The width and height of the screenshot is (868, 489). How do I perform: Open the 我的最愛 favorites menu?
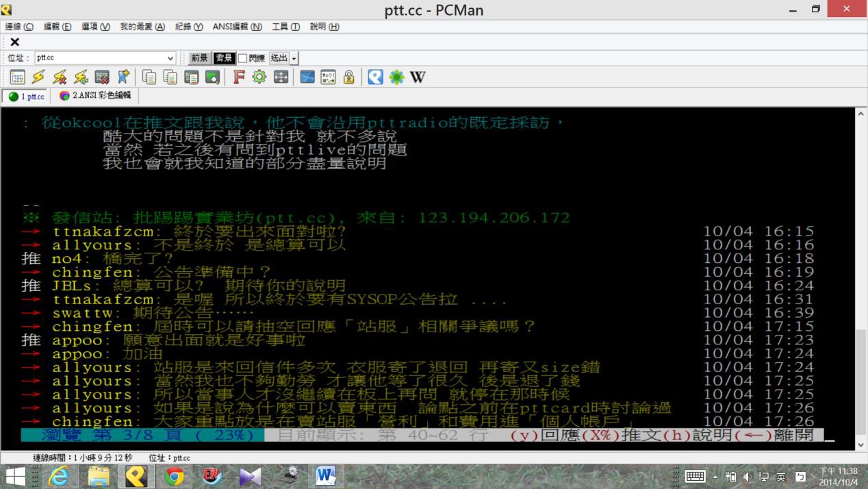coord(142,27)
